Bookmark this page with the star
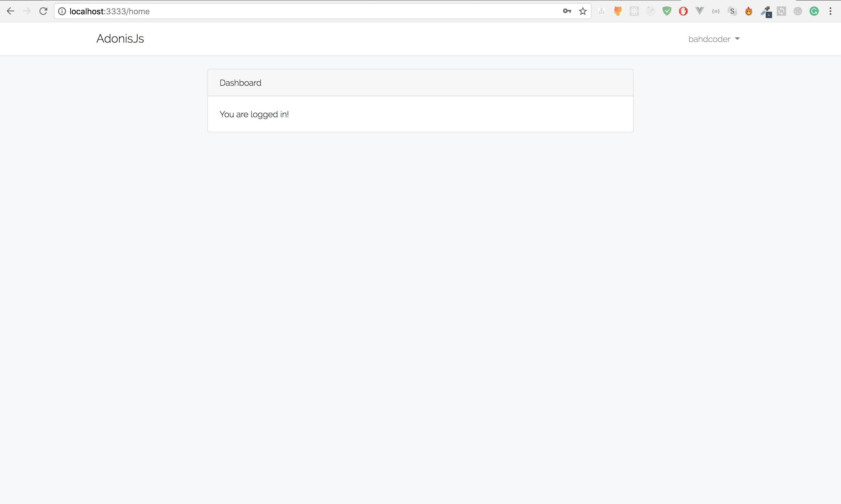 tap(583, 11)
